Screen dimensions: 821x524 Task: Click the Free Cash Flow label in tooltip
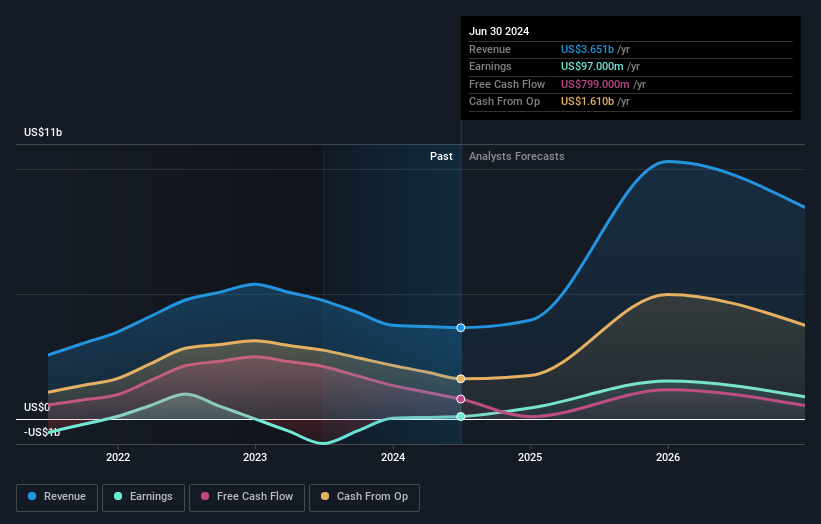(507, 84)
